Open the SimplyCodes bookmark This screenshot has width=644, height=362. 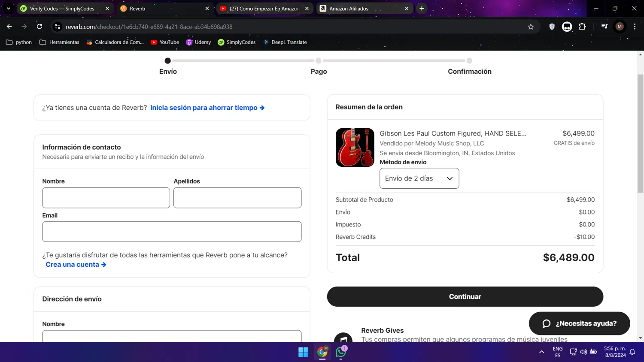click(237, 42)
